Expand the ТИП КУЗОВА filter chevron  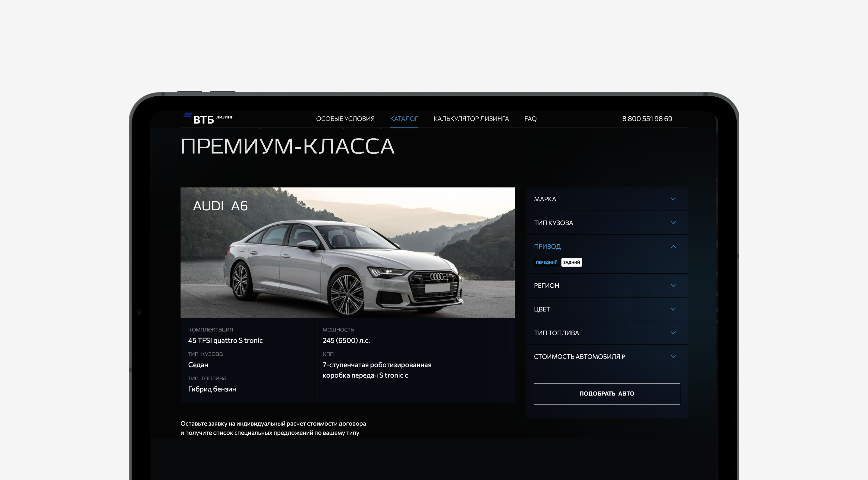(673, 223)
